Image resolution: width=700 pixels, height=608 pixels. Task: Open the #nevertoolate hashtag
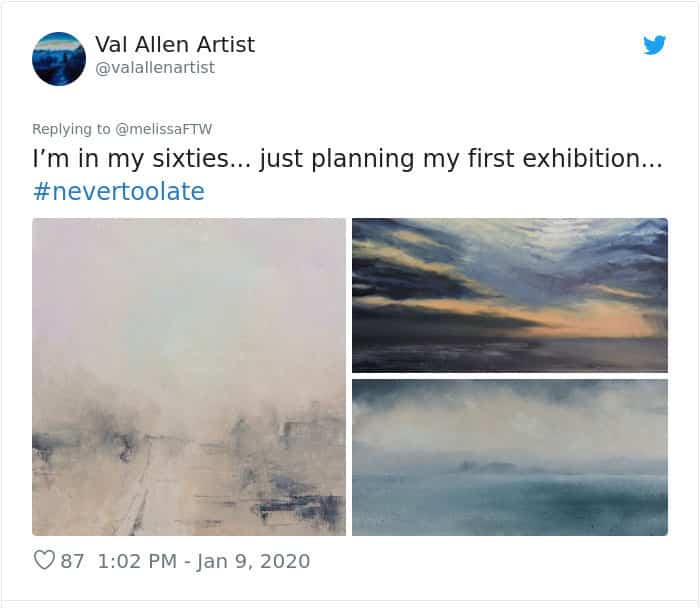click(x=118, y=191)
